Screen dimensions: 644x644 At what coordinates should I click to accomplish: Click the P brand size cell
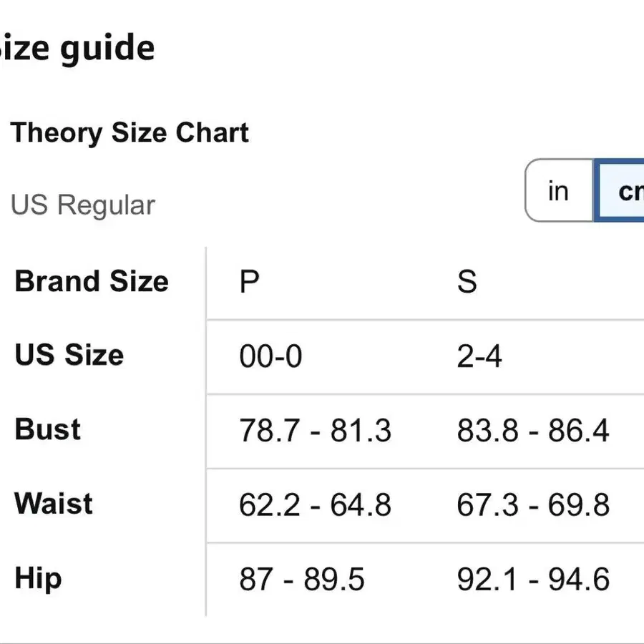[249, 282]
